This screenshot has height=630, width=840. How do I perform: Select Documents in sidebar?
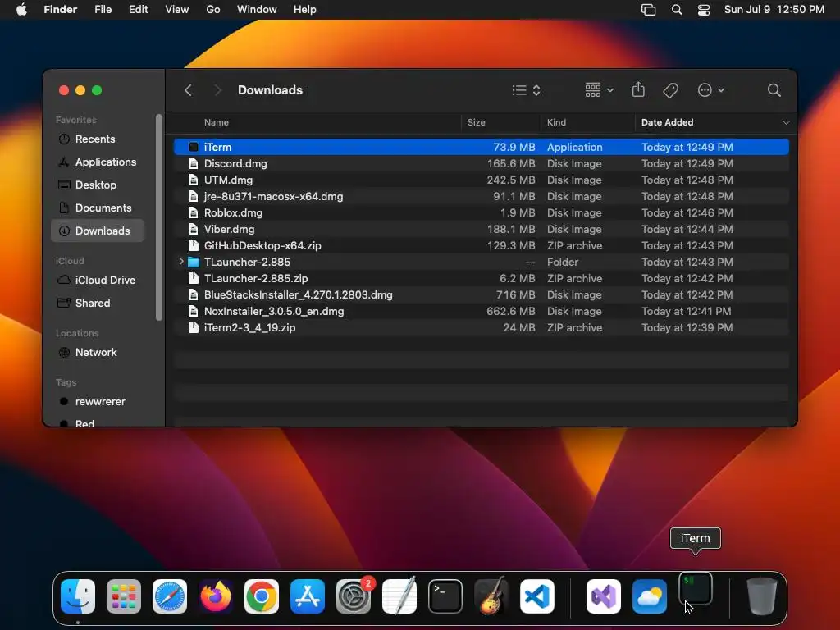tap(98, 208)
